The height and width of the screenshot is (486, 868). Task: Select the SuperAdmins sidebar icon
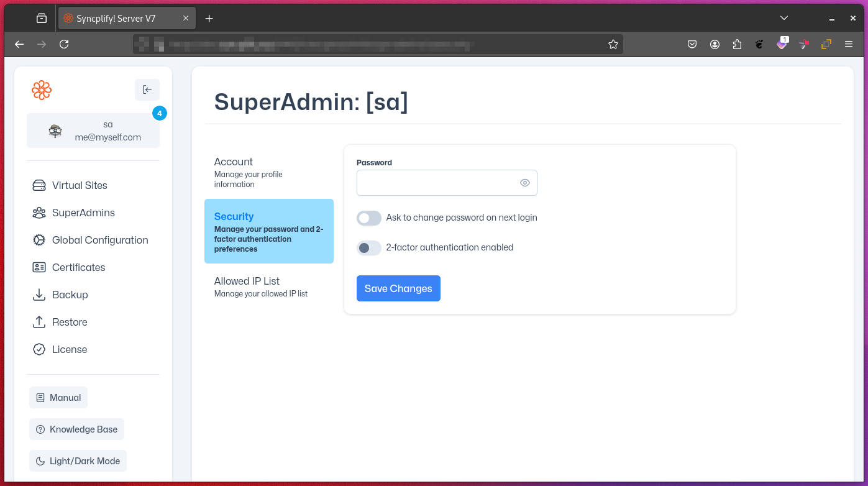point(39,213)
